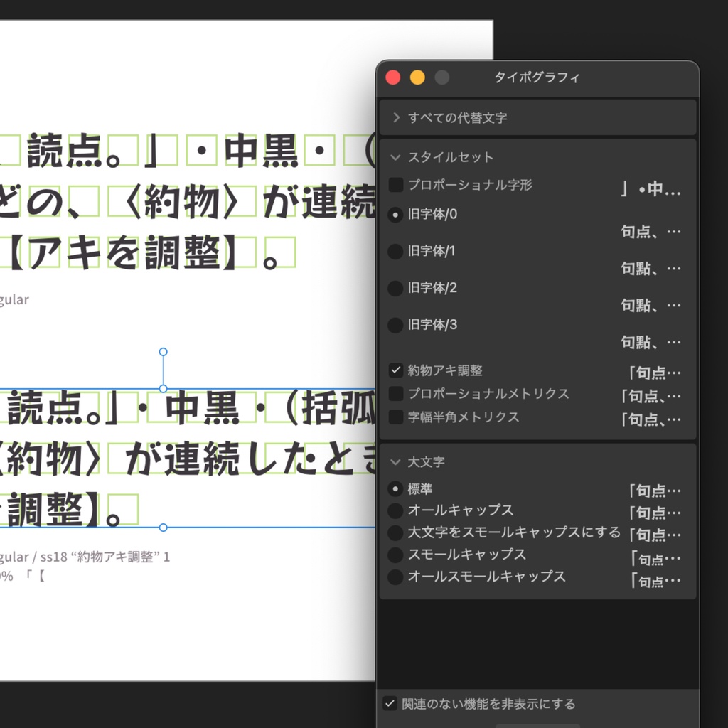
Task: Switch capitals to オールキャップス
Action: 395,510
